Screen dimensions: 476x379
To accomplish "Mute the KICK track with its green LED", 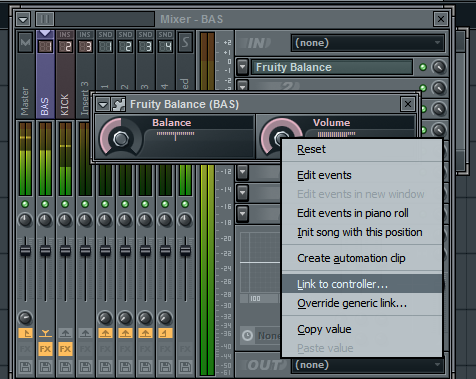I will (65, 204).
